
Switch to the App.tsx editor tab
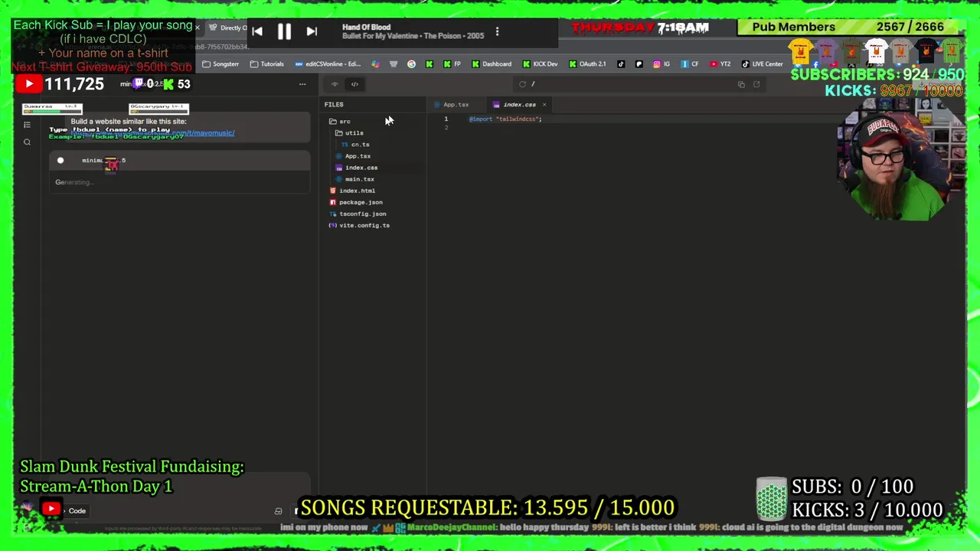(x=456, y=104)
